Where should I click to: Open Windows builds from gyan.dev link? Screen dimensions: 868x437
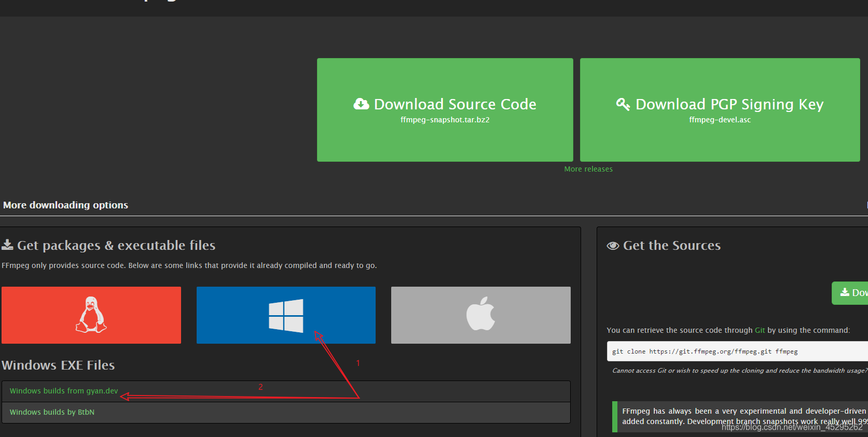pyautogui.click(x=64, y=391)
